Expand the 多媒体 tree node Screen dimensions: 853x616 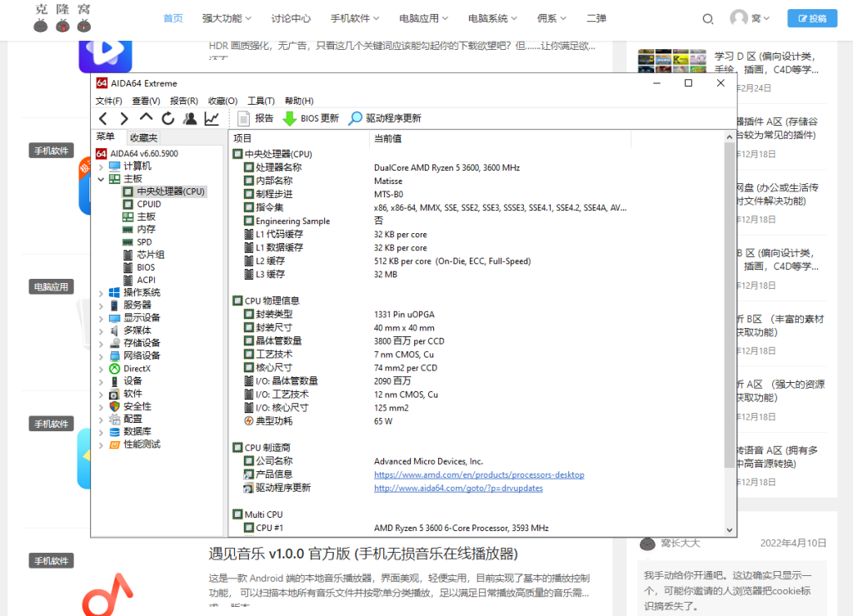[101, 331]
